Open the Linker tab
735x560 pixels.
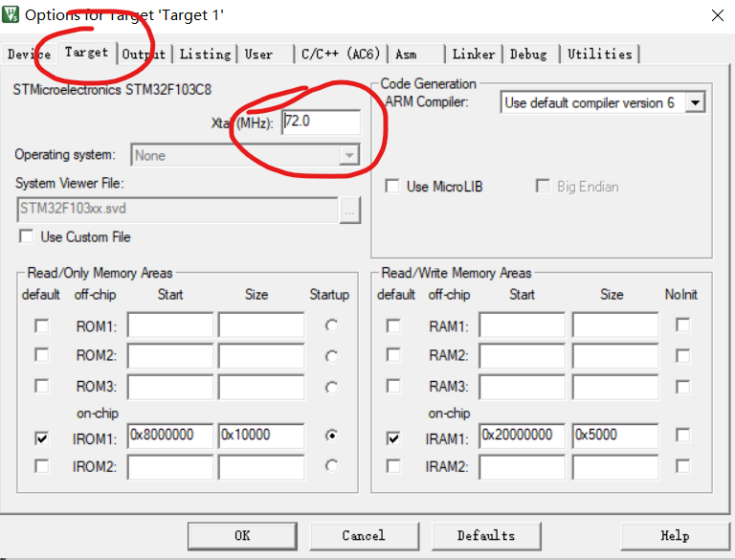click(474, 54)
